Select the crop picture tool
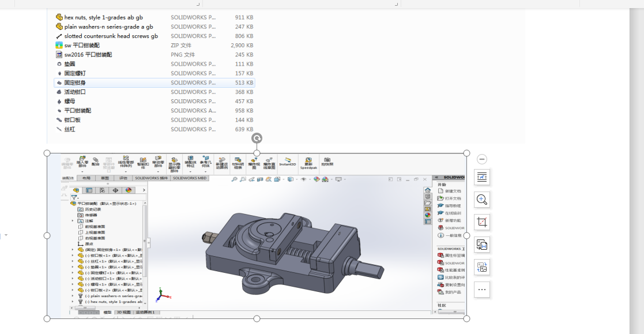 tap(482, 222)
